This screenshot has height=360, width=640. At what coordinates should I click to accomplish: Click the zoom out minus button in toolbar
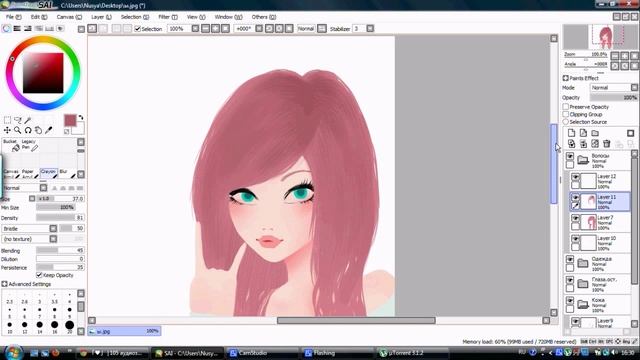coord(205,29)
